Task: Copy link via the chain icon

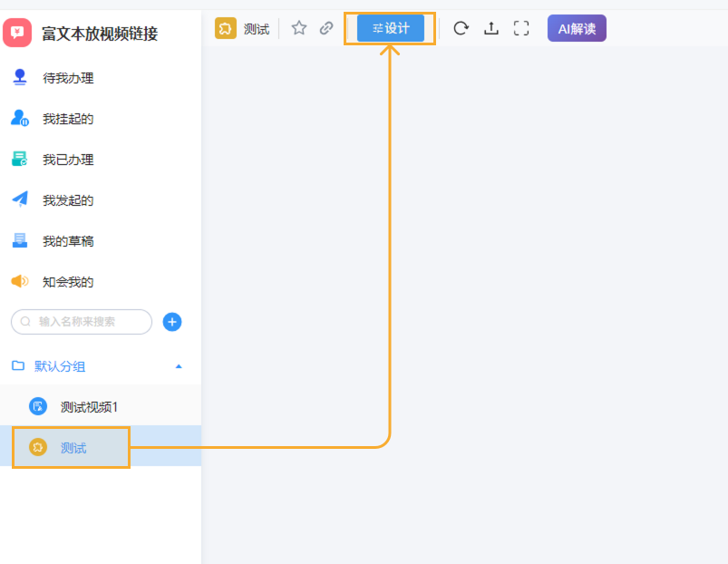Action: click(x=326, y=28)
